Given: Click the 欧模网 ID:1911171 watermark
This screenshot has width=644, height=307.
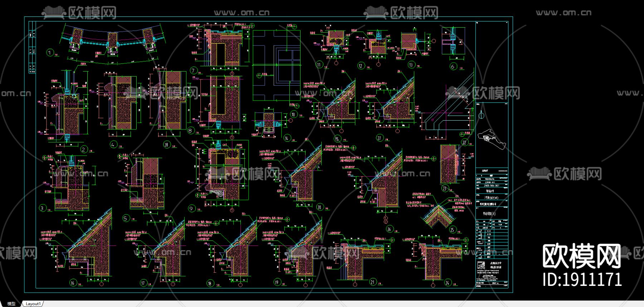Looking at the screenshot, I should click(x=582, y=265).
